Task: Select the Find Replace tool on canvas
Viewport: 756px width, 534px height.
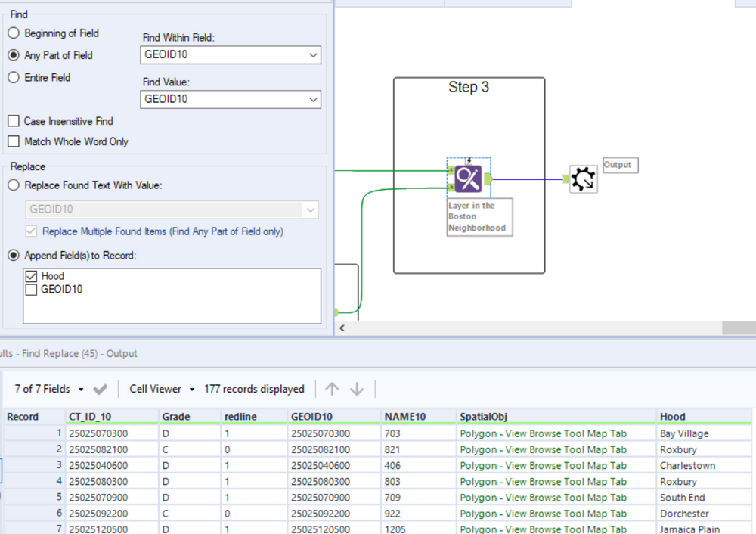Action: (468, 179)
